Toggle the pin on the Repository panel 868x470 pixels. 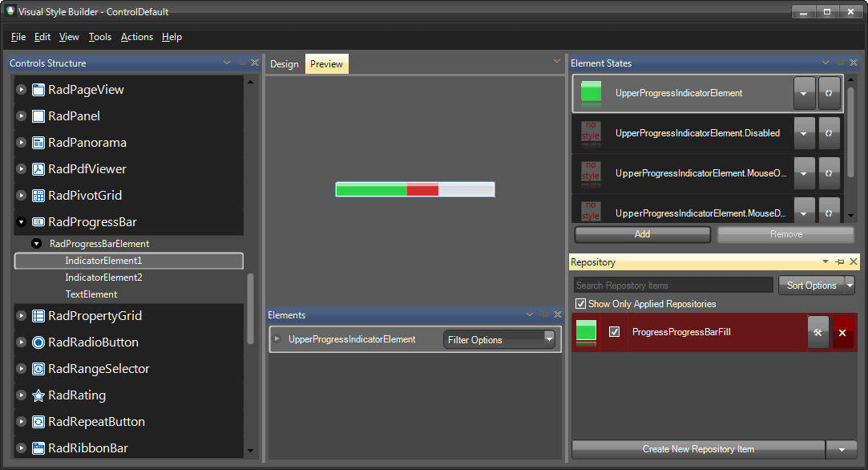(x=839, y=262)
